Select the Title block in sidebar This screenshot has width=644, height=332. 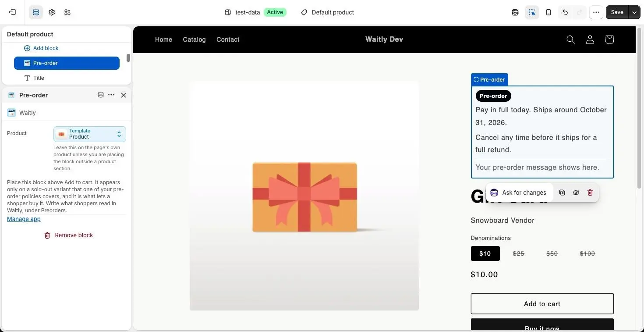(67, 78)
